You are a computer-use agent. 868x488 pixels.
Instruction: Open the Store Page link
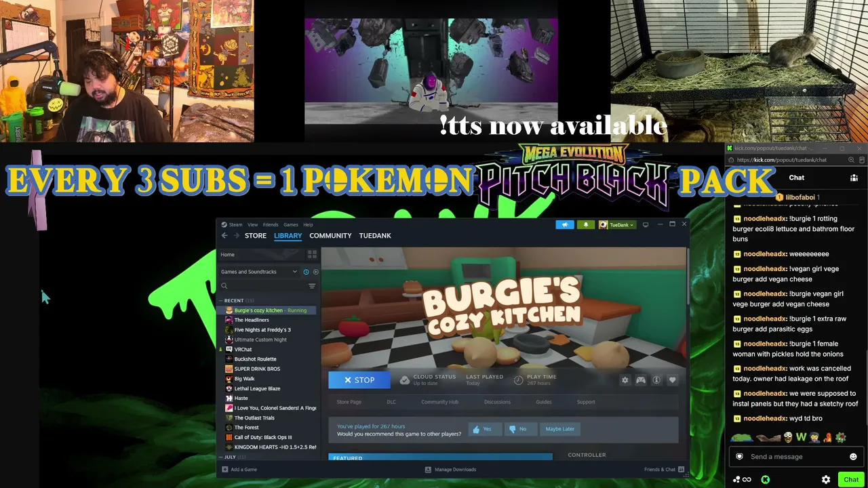tap(349, 402)
